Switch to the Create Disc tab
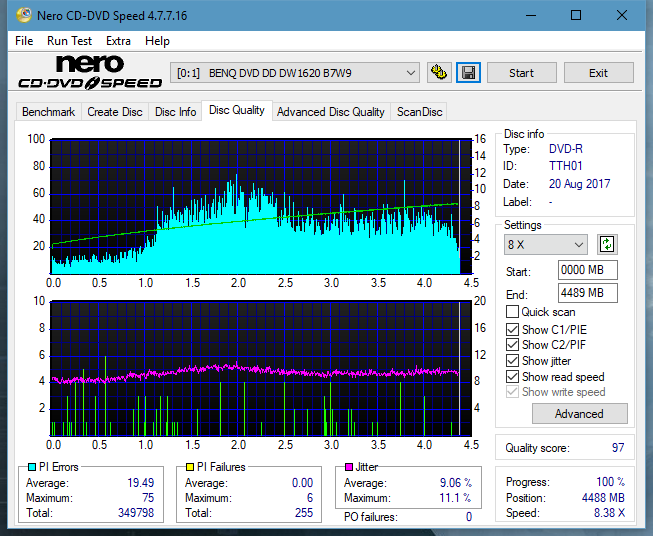 [115, 112]
